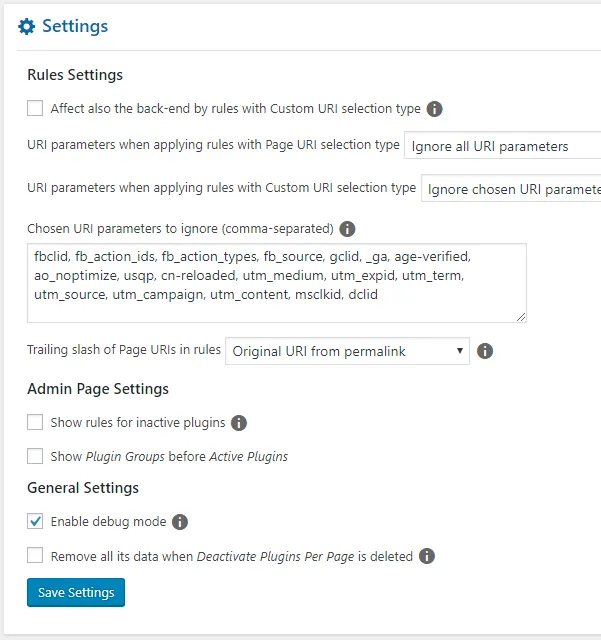Viewport: 601px width, 640px height.
Task: Click info icon beside Enable debug mode
Action: click(180, 522)
